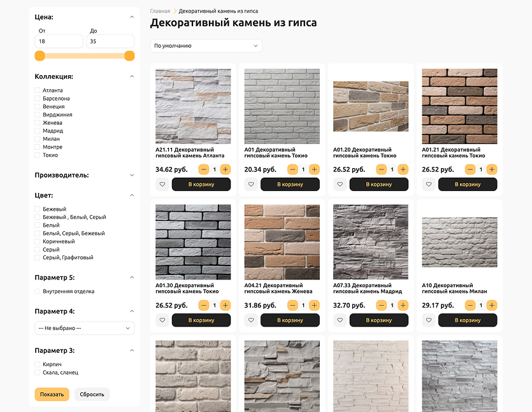Decrease quantity of A04.21 Женева stone
Screen dimensions: 532x412
(x=292, y=306)
